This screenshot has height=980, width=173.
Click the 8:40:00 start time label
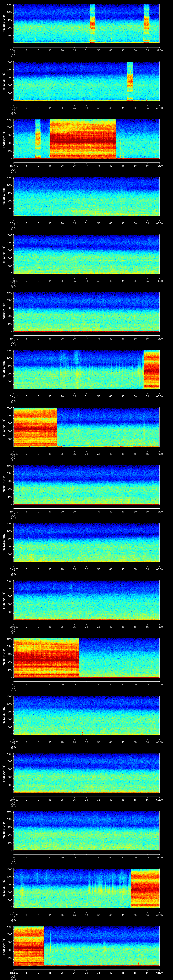click(x=14, y=281)
